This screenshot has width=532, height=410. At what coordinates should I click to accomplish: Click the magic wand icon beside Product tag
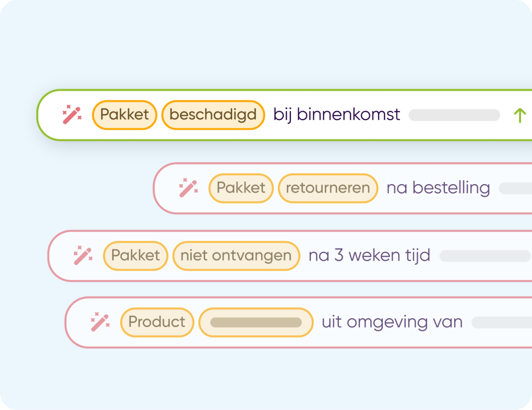pos(100,322)
